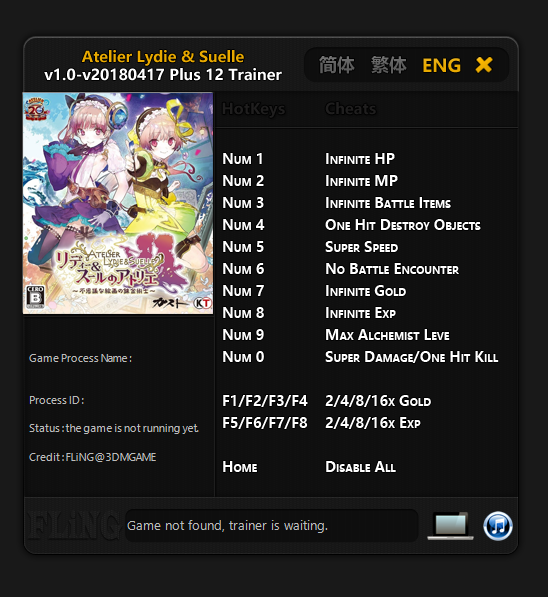Screen dimensions: 548x597
Task: Click the laptop monitor icon
Action: 451,526
